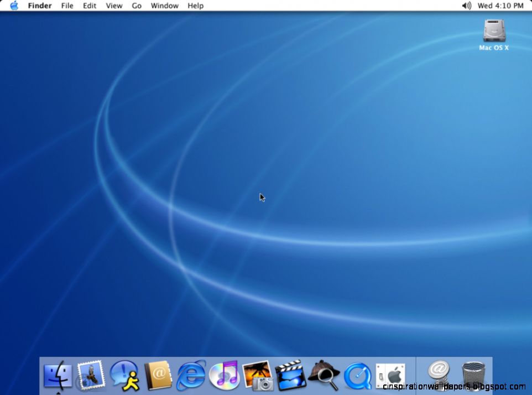The image size is (532, 395).
Task: Launch Internet Explorer
Action: [190, 375]
